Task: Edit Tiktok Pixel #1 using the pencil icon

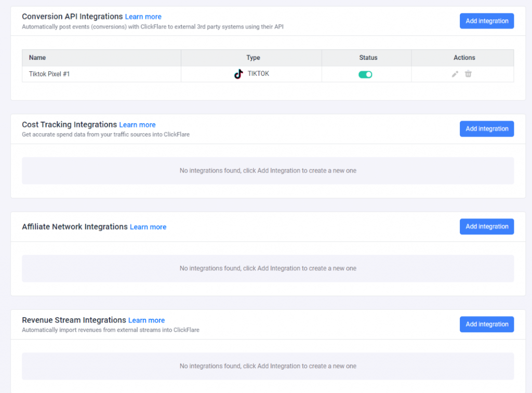Action: [x=455, y=74]
